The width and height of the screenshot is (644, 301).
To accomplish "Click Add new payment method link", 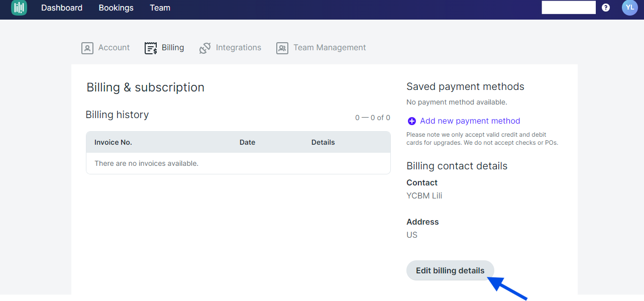I will coord(470,121).
